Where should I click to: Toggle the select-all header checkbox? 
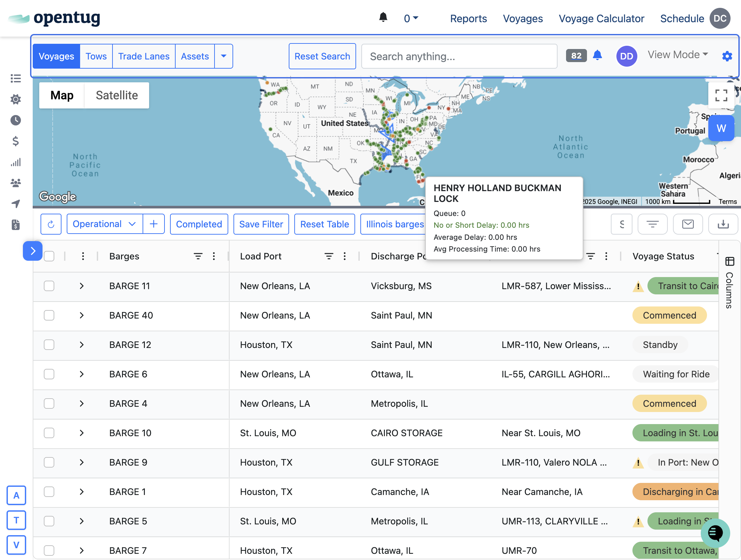(49, 256)
